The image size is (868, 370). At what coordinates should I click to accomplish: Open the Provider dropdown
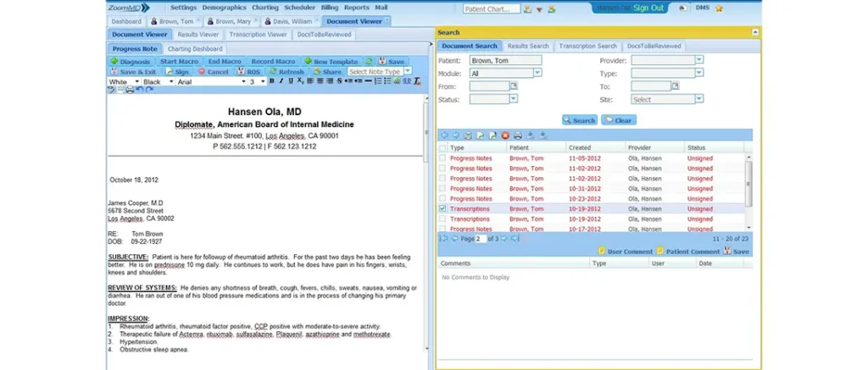[x=699, y=59]
